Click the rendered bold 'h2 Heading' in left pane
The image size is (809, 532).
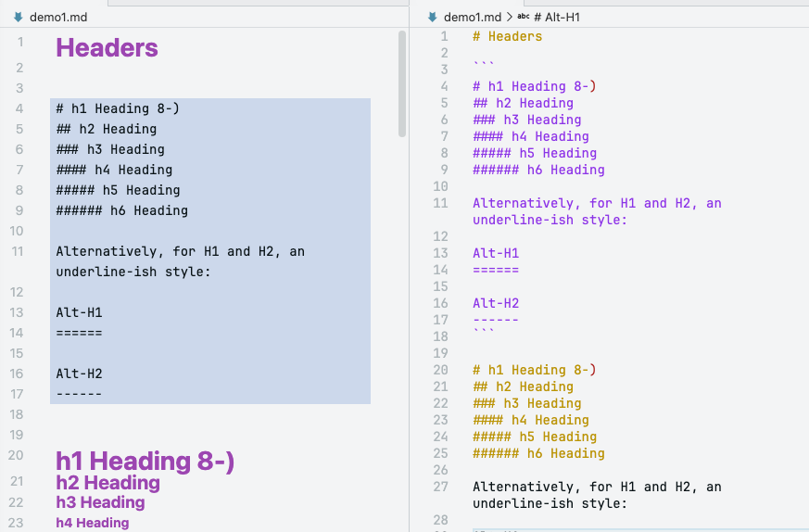click(107, 483)
